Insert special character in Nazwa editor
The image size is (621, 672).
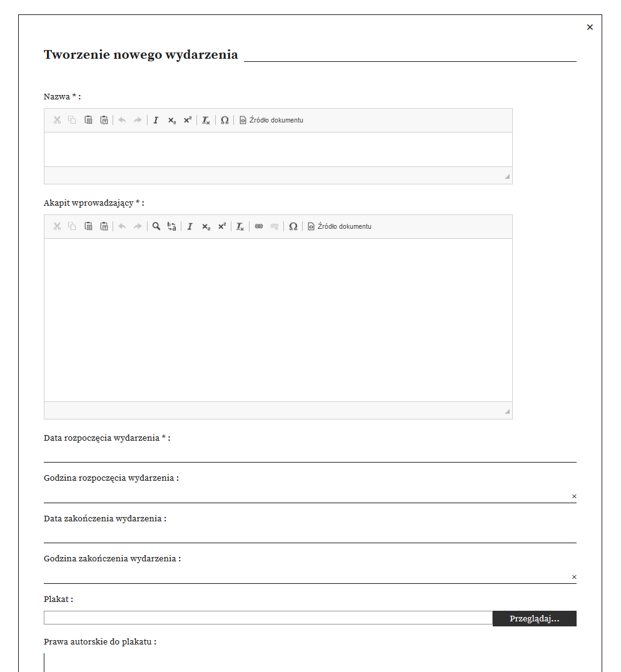[225, 120]
